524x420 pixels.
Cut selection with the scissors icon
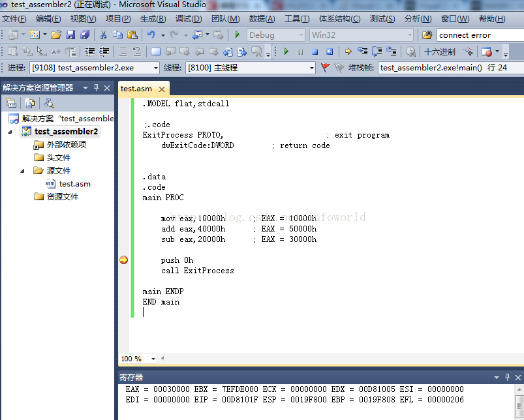pyautogui.click(x=103, y=35)
